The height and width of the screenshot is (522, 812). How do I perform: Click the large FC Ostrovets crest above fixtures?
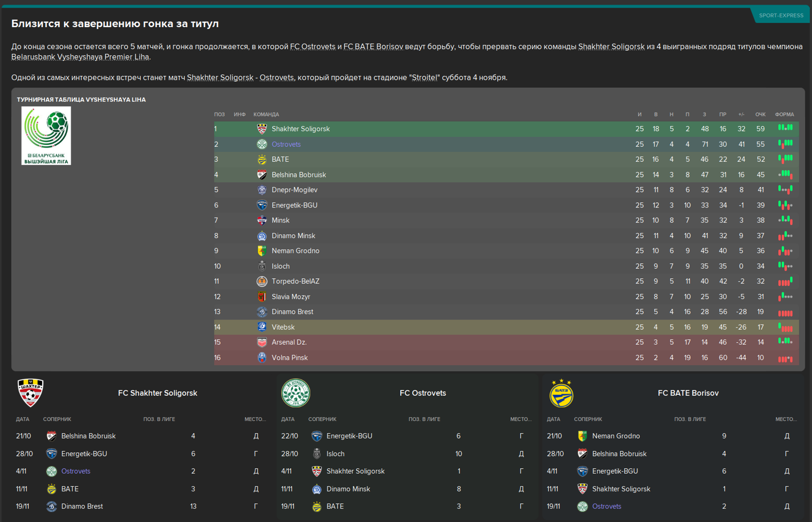click(295, 393)
